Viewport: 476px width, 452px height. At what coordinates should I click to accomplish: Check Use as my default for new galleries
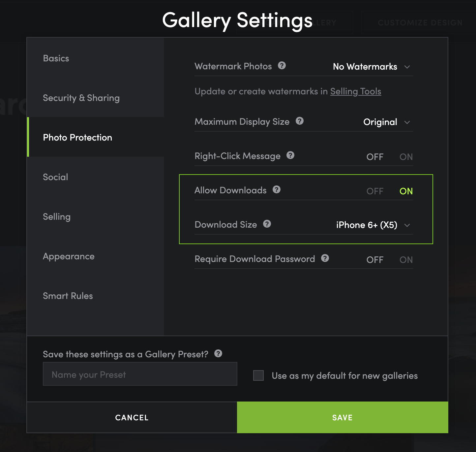[x=258, y=375]
